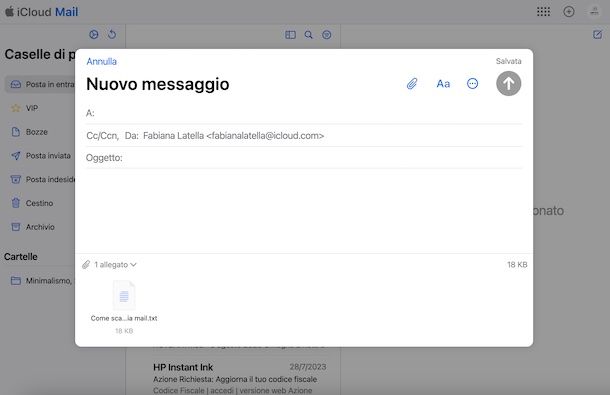
Task: Click the message filter icon
Action: tap(326, 35)
